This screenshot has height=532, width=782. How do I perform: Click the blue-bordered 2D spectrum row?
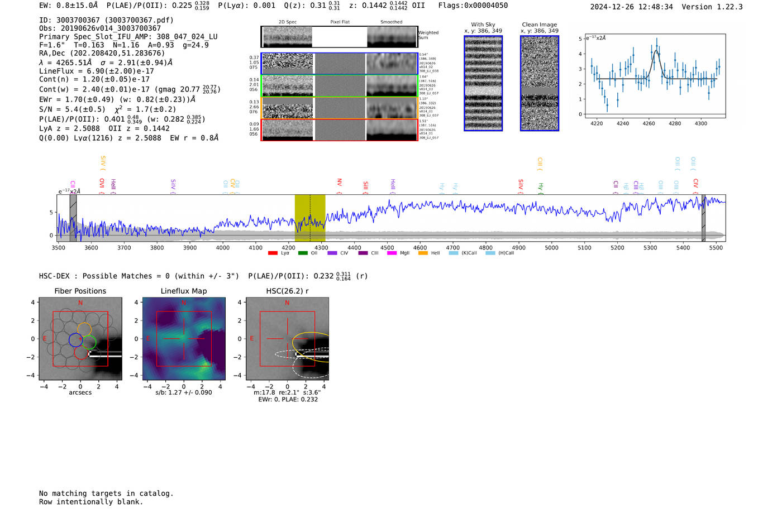(x=339, y=64)
